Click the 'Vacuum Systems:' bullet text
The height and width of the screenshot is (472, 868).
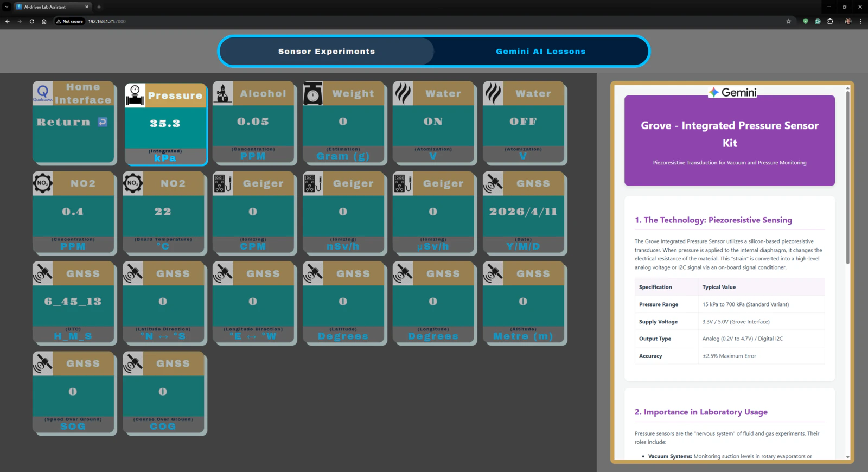coord(670,456)
